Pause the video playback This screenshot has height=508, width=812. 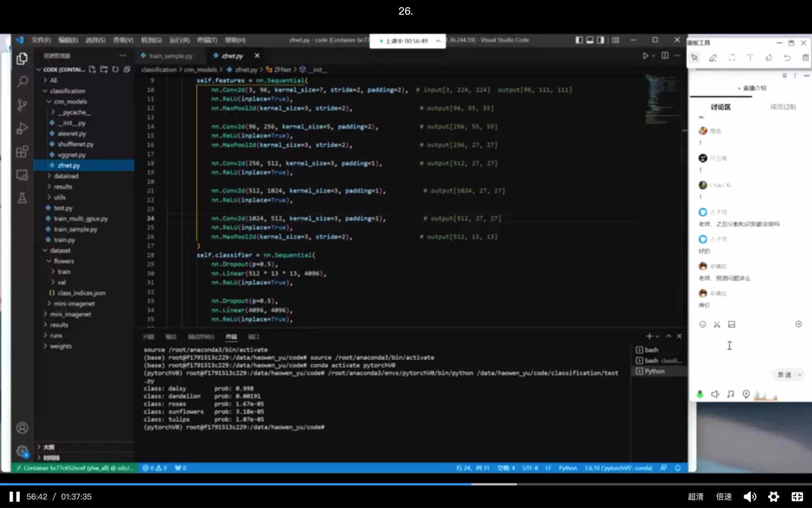[x=14, y=497]
